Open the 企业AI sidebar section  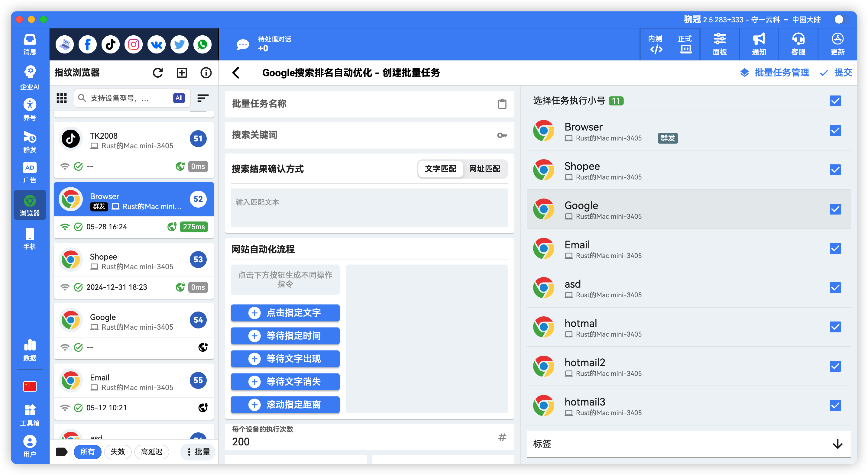30,77
